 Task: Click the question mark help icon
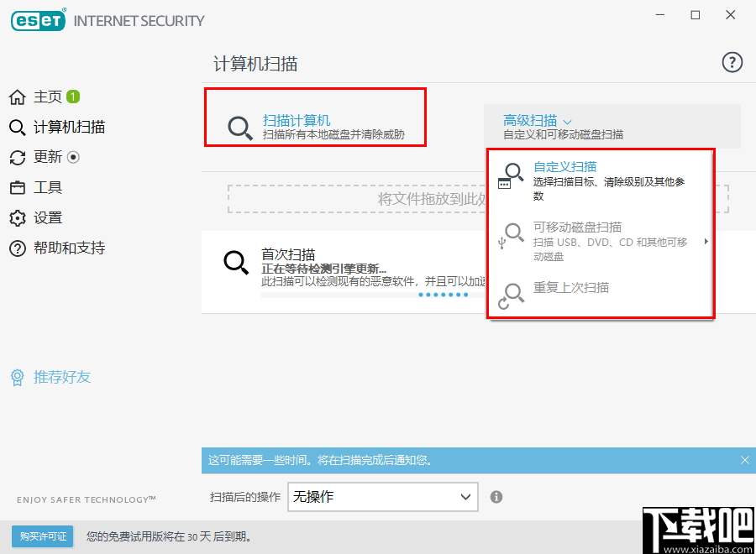[732, 62]
